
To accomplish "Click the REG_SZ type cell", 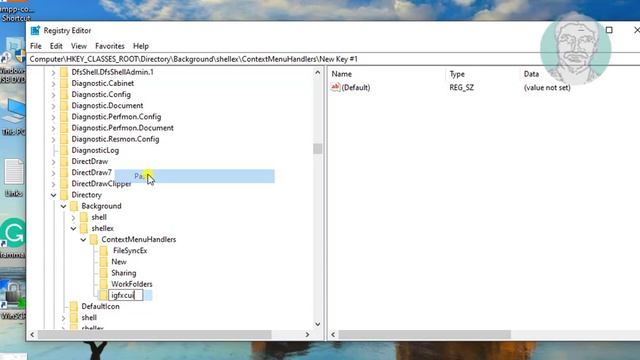I will (x=462, y=87).
